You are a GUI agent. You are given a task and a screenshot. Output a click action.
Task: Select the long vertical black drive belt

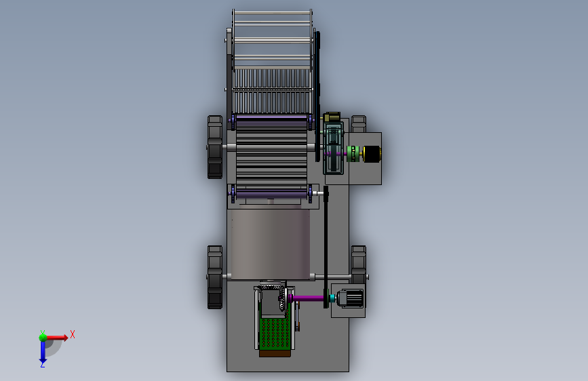326,247
